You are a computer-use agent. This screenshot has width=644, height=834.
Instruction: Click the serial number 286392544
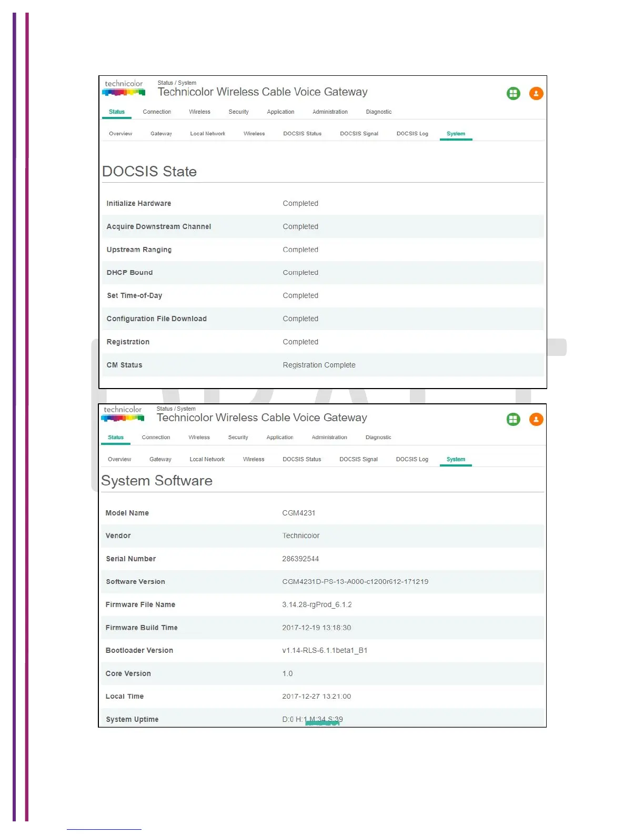click(300, 559)
